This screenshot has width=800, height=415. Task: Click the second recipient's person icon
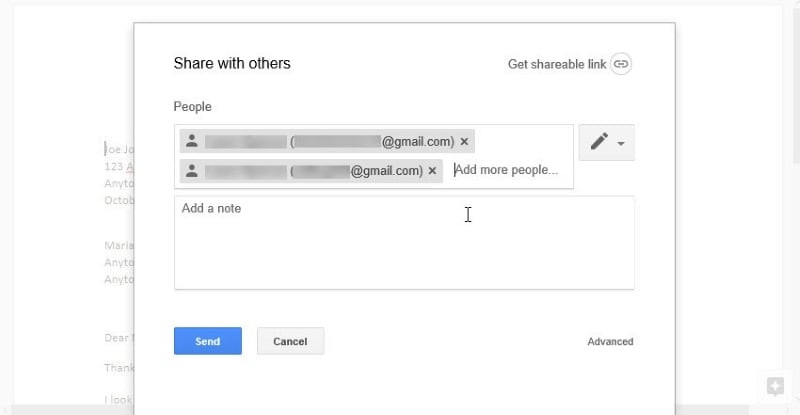[192, 170]
